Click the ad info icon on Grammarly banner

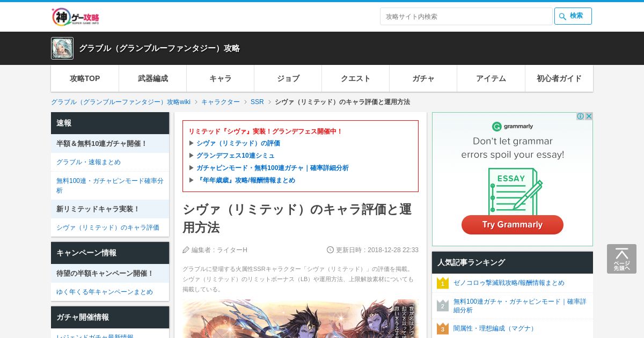(580, 116)
